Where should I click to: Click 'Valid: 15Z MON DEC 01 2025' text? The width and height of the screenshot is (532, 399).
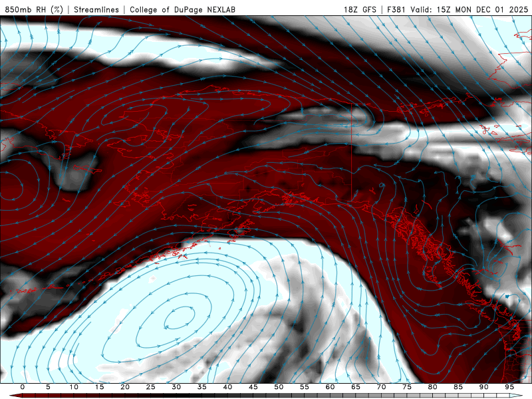point(469,9)
